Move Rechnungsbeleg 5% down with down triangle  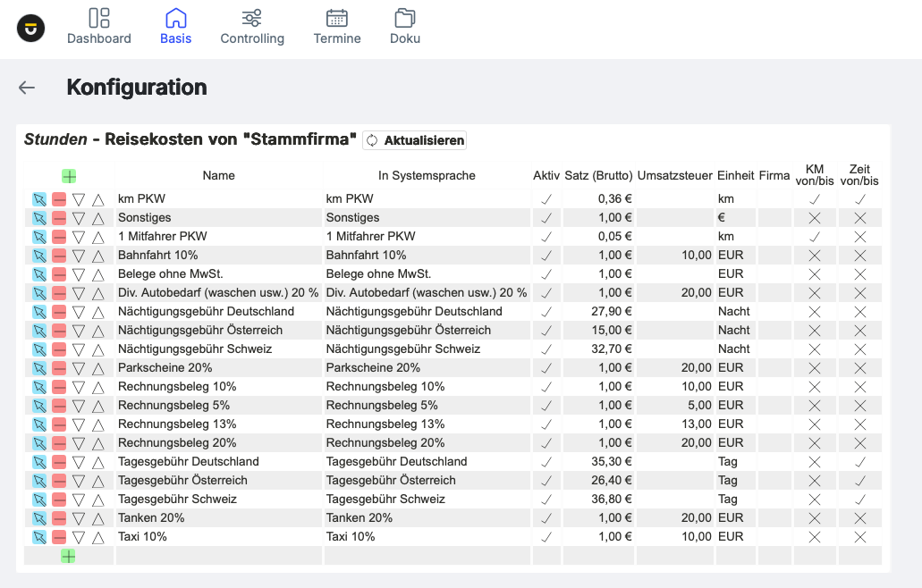tap(79, 406)
